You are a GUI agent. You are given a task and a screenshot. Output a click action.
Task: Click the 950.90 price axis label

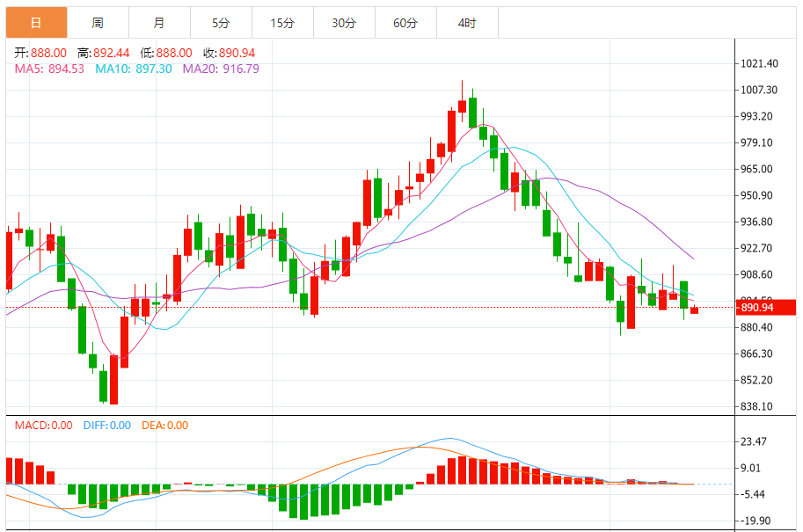[x=757, y=195]
